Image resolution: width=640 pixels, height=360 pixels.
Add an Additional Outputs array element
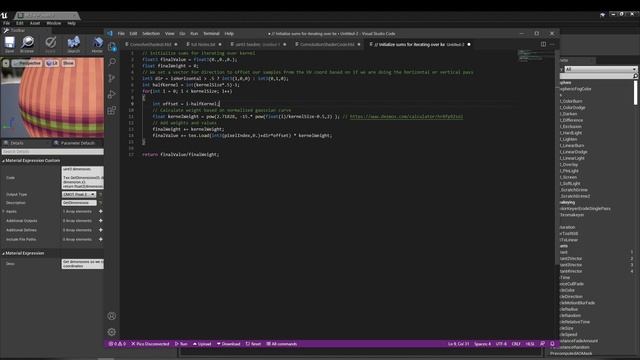pyautogui.click(x=100, y=221)
